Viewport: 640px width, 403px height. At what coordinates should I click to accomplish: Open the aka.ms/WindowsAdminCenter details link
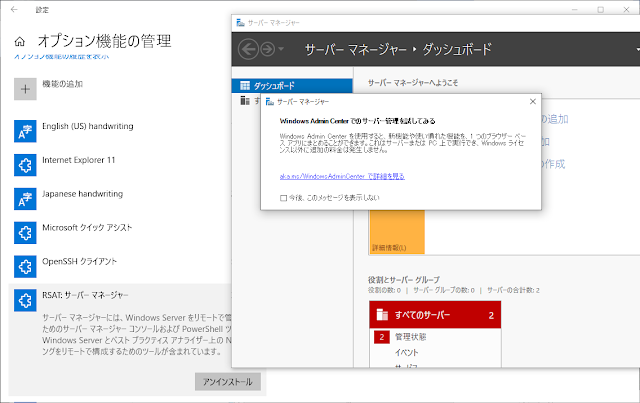tap(342, 176)
